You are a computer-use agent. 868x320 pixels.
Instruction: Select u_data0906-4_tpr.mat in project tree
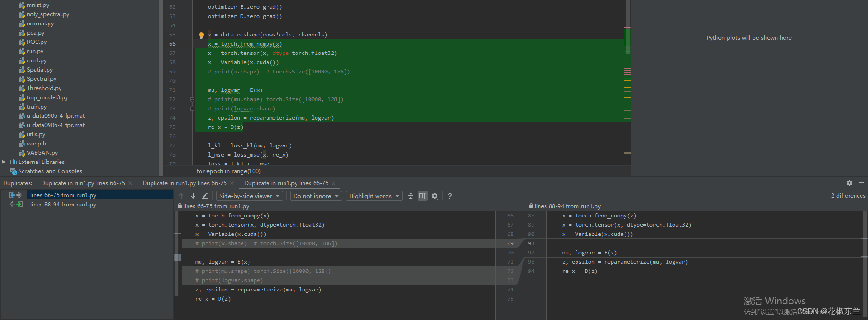point(55,125)
